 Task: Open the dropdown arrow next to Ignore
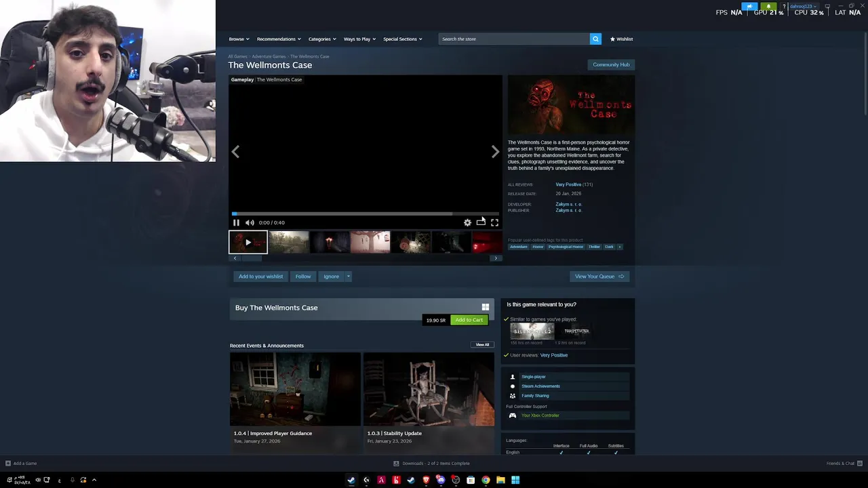point(348,277)
